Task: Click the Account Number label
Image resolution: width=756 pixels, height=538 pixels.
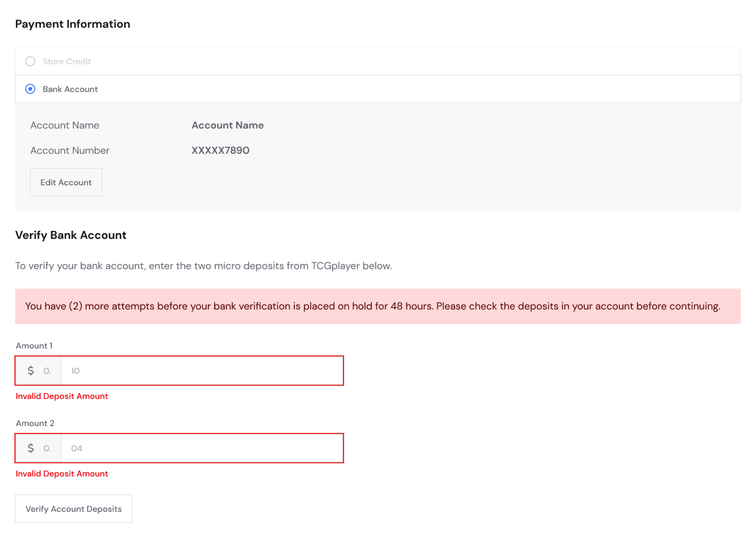Action: click(x=70, y=151)
